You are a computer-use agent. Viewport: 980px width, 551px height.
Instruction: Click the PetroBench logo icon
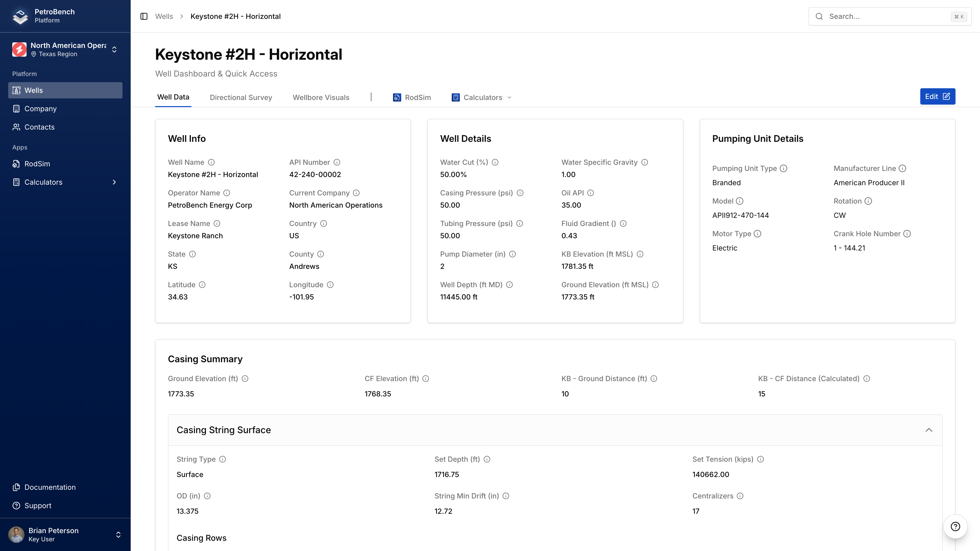tap(20, 16)
